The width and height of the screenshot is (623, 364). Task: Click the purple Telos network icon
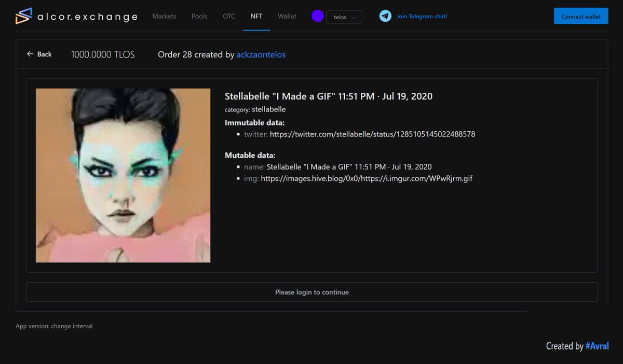[x=318, y=16]
